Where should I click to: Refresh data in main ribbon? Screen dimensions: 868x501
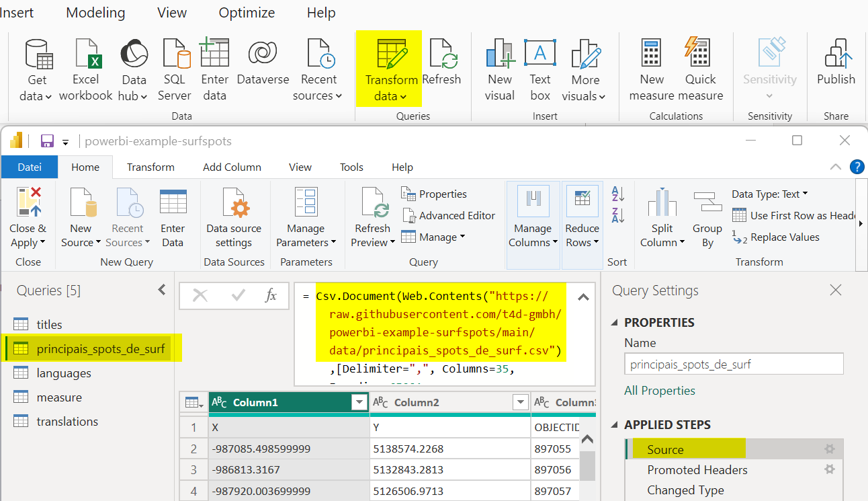tap(441, 63)
